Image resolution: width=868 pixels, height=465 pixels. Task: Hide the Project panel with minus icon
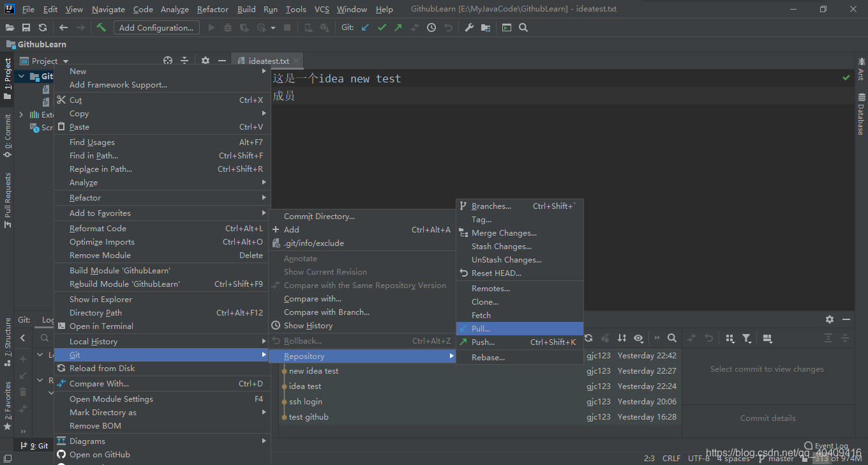pos(221,61)
